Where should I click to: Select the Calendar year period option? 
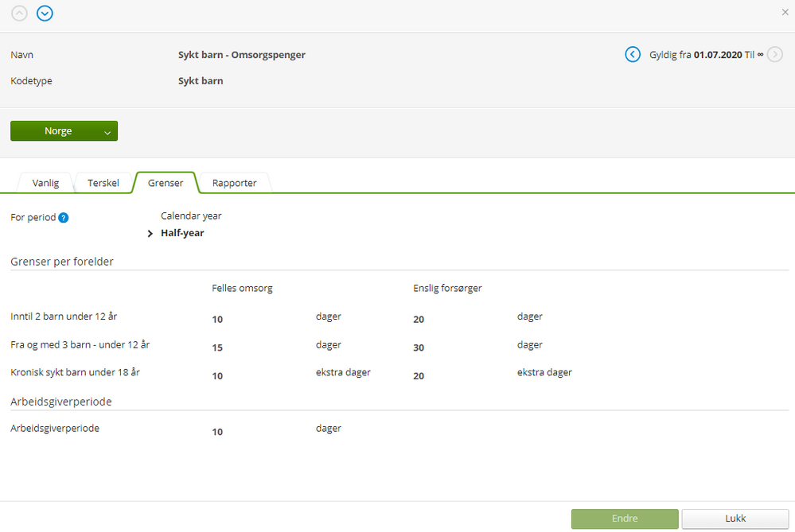[191, 216]
